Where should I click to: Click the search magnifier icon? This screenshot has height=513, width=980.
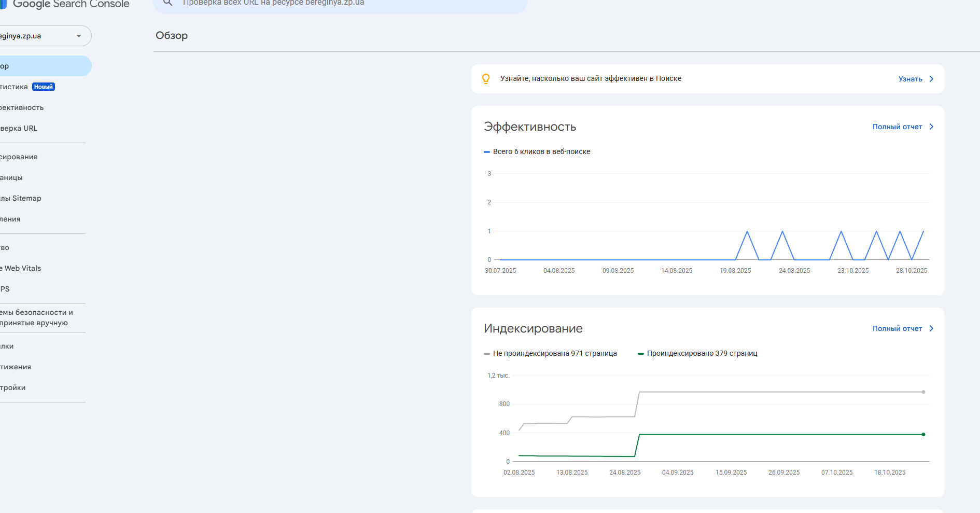[x=167, y=3]
